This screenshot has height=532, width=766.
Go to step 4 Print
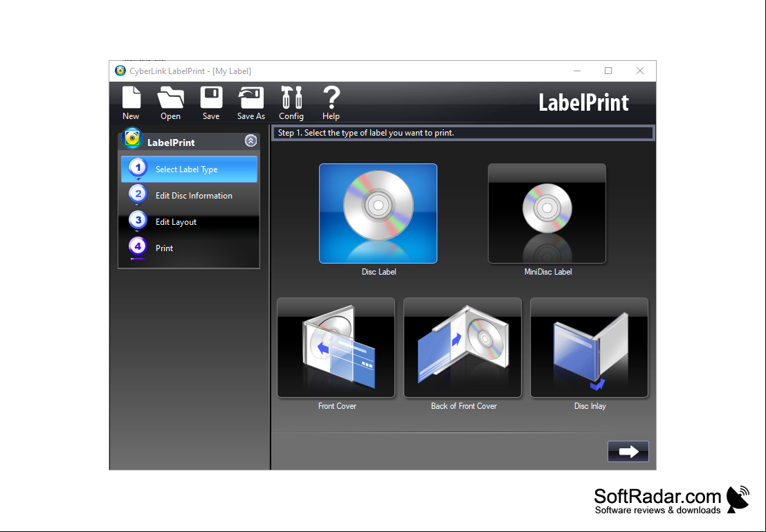(189, 248)
